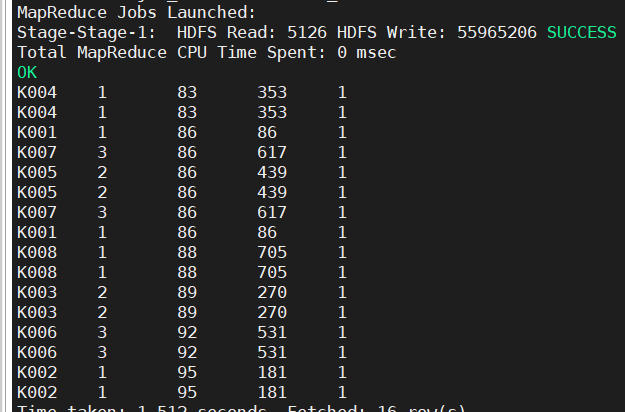Click the 'Write:' label in the Stage line
This screenshot has height=412, width=625.
[x=417, y=33]
